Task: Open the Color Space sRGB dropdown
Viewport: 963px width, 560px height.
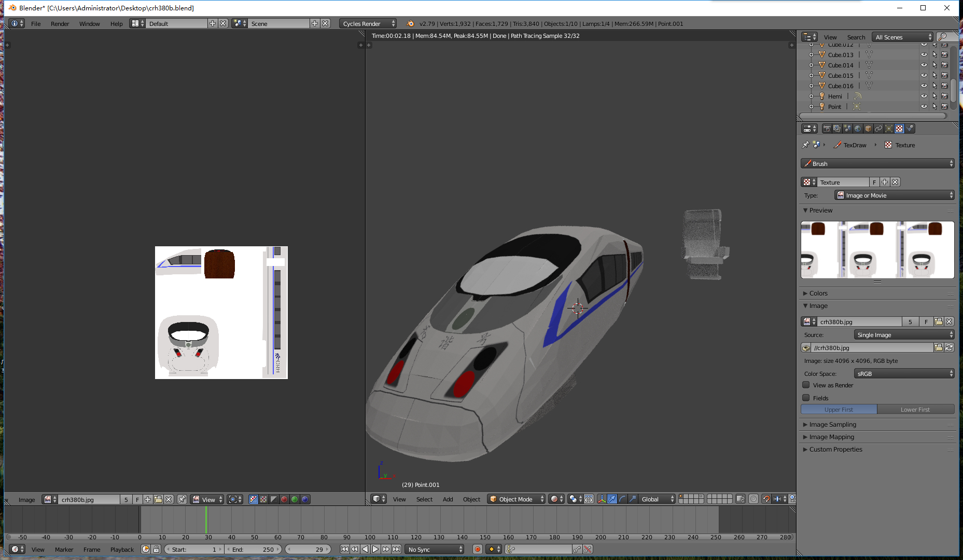Action: tap(904, 373)
